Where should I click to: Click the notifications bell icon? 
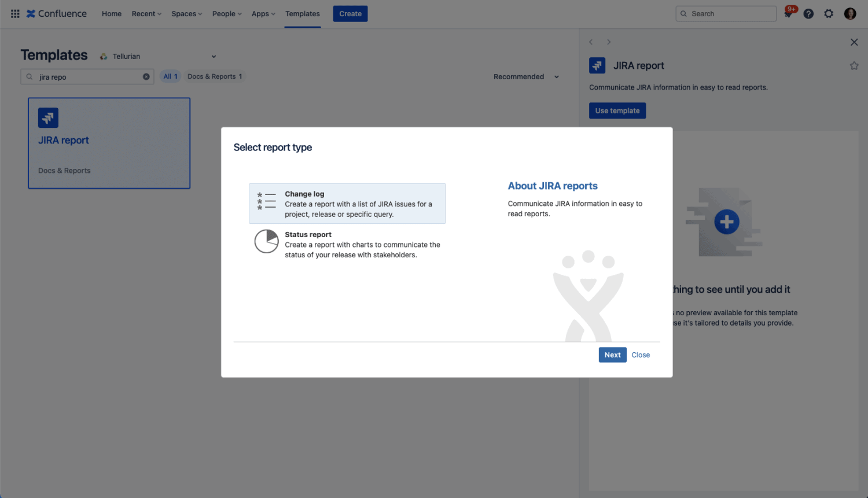point(788,14)
